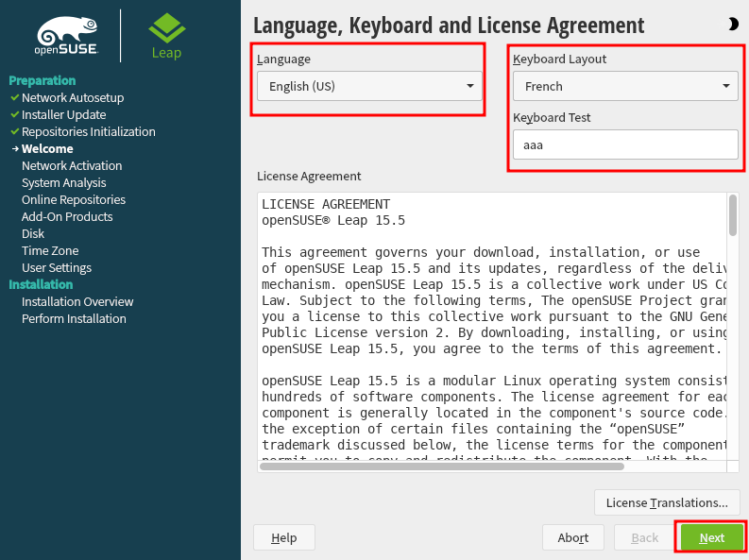
Task: Click the disabled Back button
Action: tap(644, 537)
